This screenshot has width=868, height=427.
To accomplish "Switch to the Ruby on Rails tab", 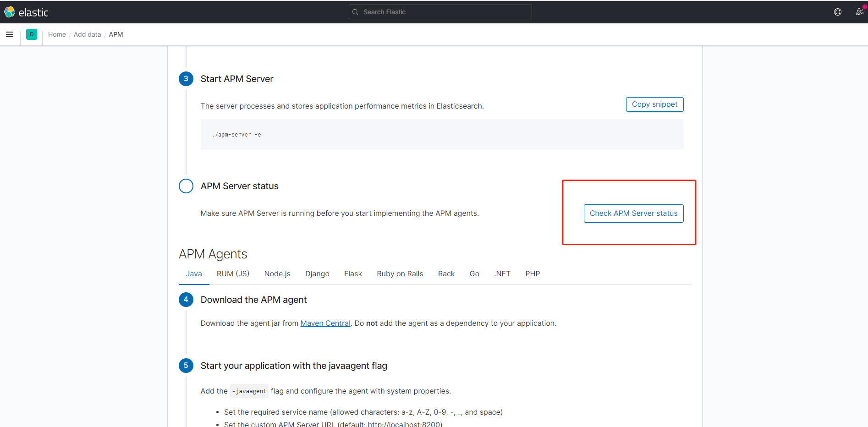I will click(400, 274).
